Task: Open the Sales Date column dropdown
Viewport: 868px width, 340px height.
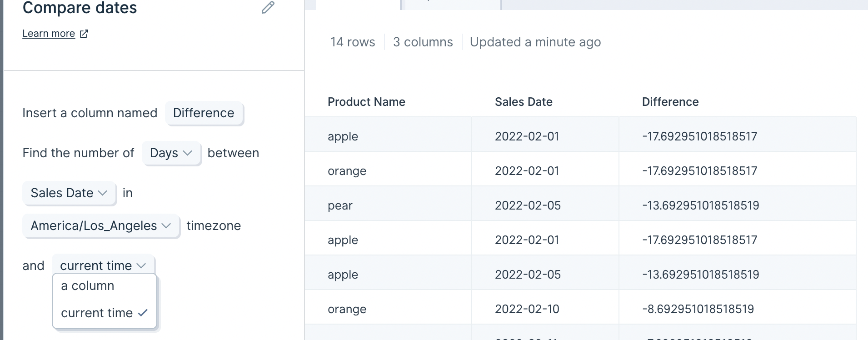Action: coord(69,193)
